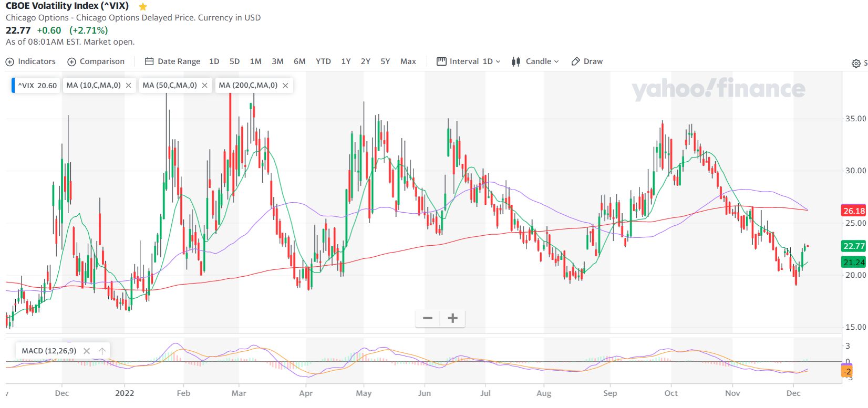
Task: Move the MACD panel up with arrow
Action: [x=102, y=351]
